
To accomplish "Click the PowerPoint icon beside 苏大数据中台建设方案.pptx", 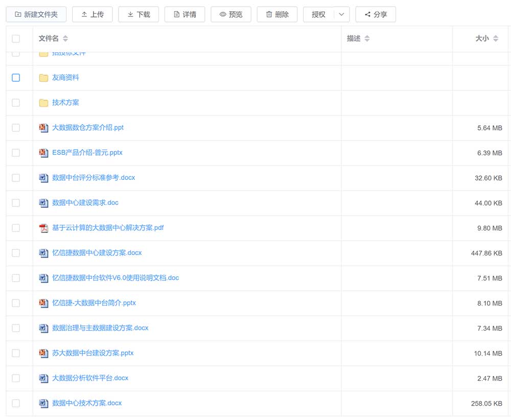I will point(44,353).
